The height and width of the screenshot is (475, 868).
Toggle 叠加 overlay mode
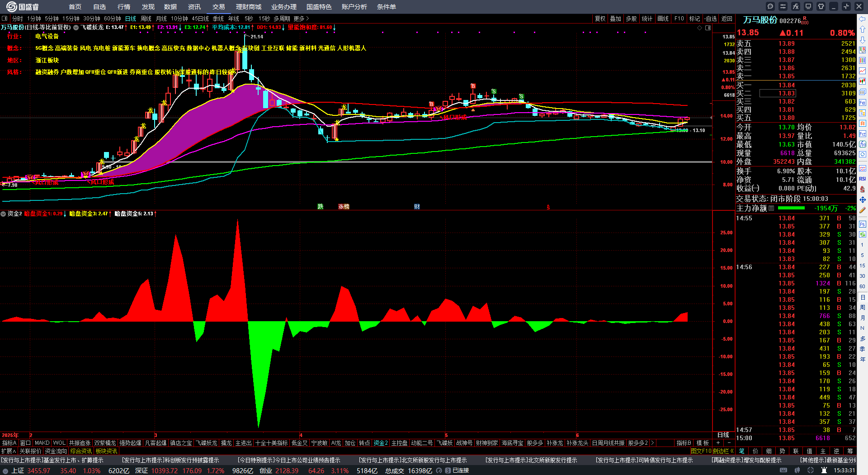tap(615, 19)
